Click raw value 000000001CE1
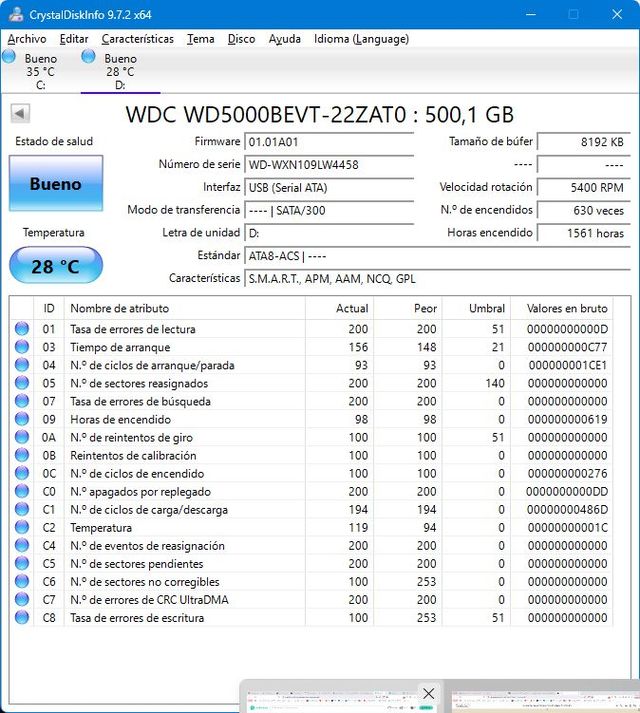640x713 pixels. (x=568, y=365)
